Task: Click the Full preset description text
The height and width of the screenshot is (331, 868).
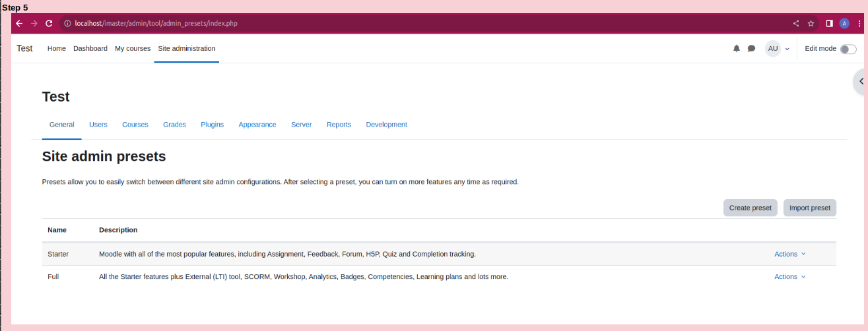Action: click(304, 276)
